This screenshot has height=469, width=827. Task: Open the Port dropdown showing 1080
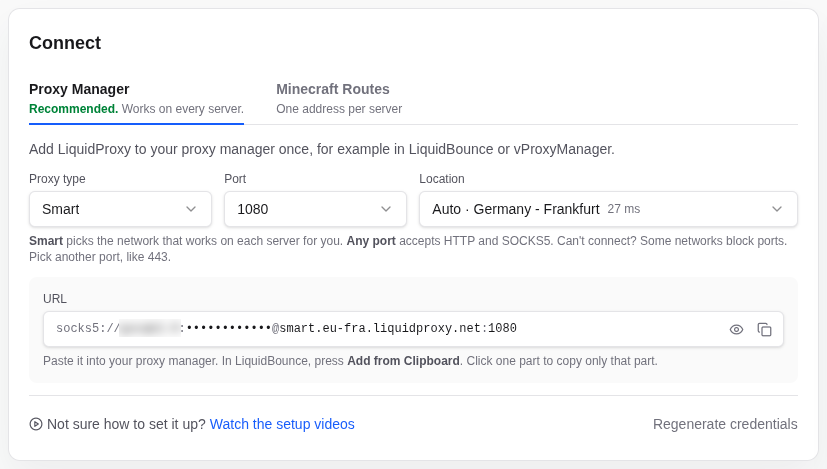(315, 209)
